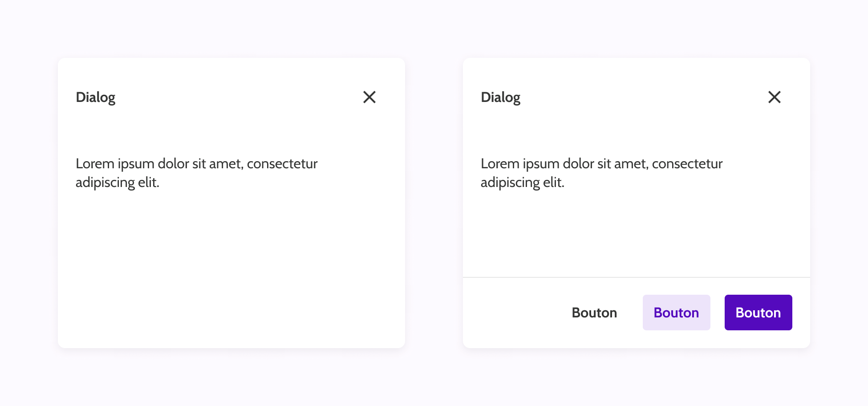
Task: Click footer area left of plain Bouton
Action: coord(512,313)
